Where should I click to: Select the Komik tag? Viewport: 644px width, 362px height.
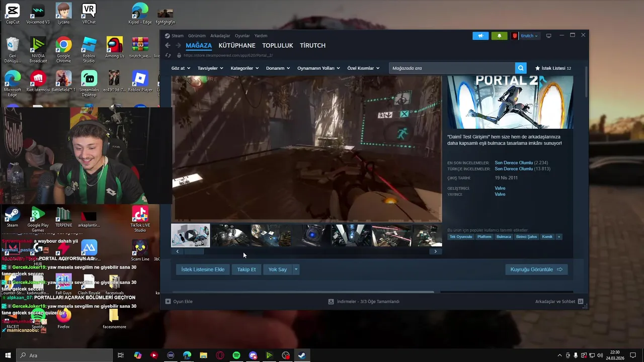click(x=547, y=237)
